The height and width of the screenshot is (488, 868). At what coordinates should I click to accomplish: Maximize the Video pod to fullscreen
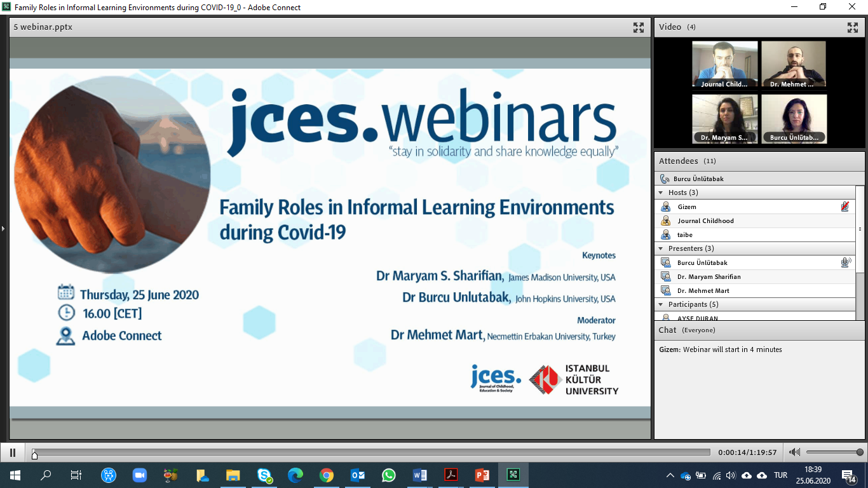point(852,27)
